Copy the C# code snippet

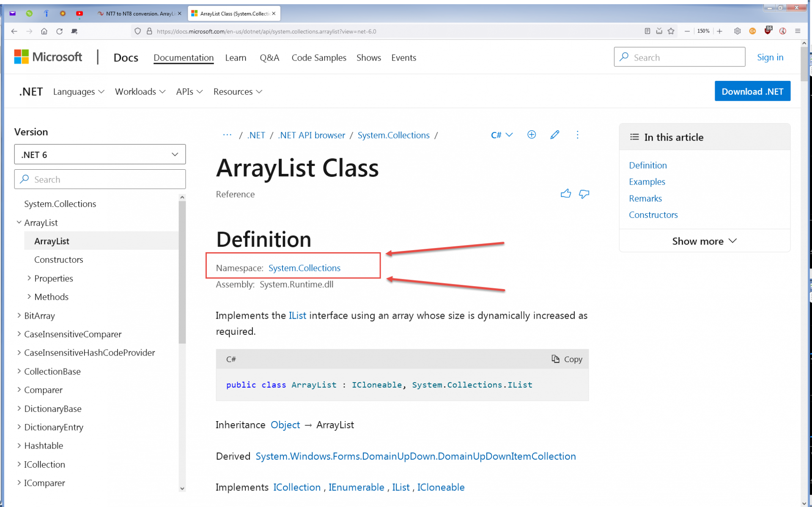point(567,359)
